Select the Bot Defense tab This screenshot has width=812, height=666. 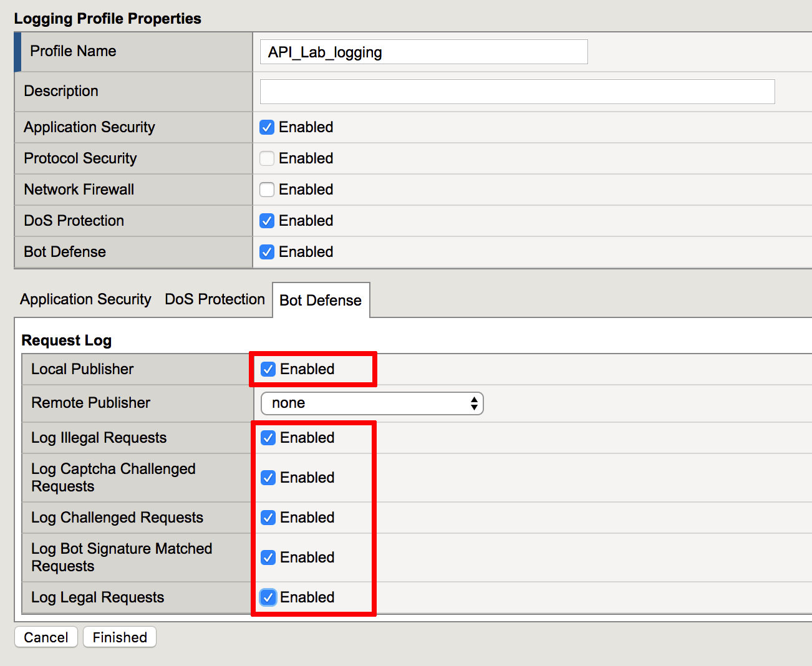pos(321,301)
